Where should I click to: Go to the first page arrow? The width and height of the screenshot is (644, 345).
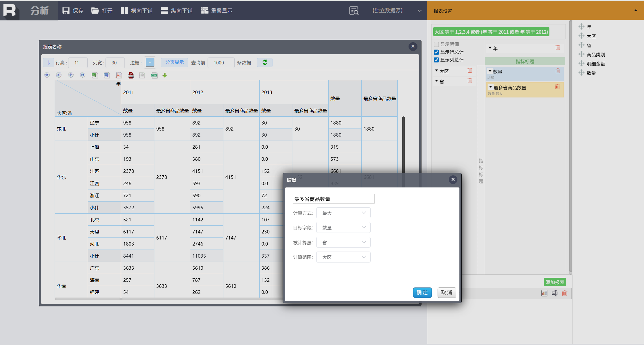tap(47, 75)
